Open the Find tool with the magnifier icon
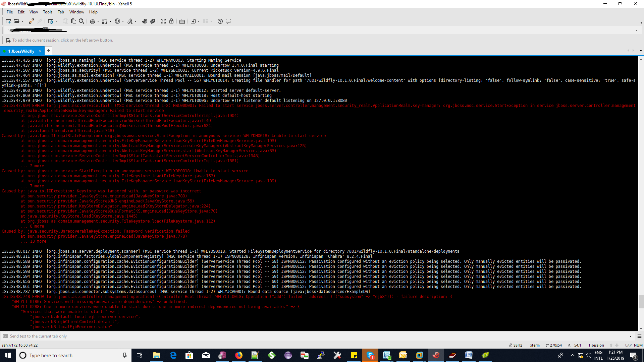The image size is (644, 362). (82, 21)
